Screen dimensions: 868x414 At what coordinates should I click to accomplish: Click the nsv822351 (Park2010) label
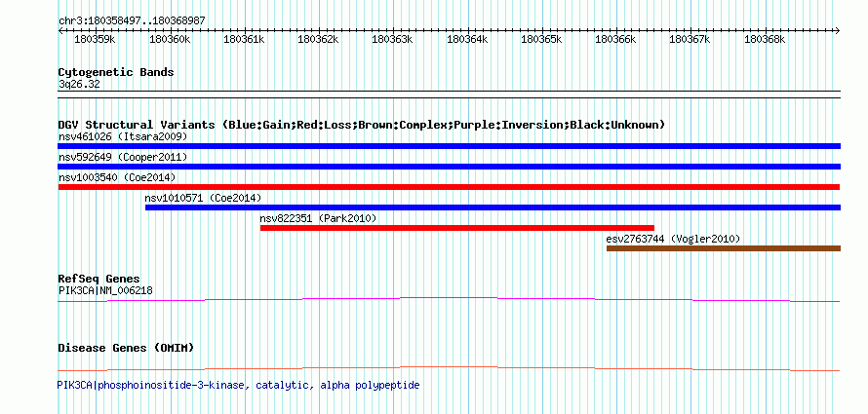click(318, 218)
